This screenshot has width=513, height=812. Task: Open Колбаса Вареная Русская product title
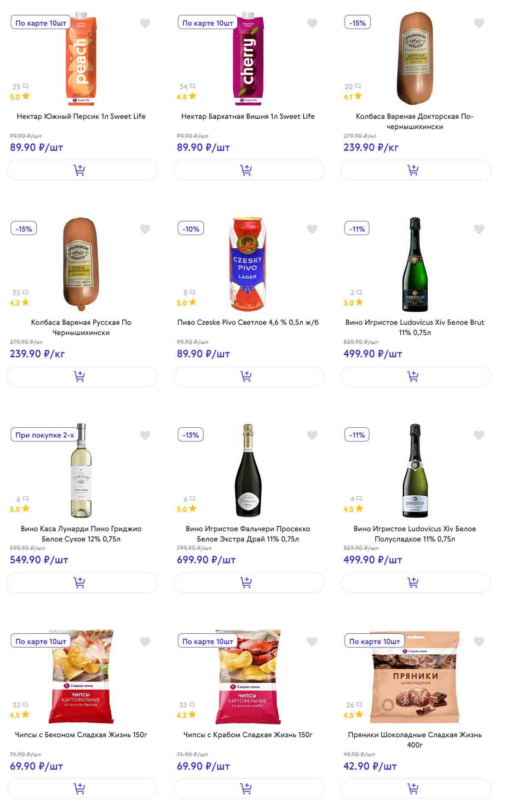pyautogui.click(x=81, y=327)
